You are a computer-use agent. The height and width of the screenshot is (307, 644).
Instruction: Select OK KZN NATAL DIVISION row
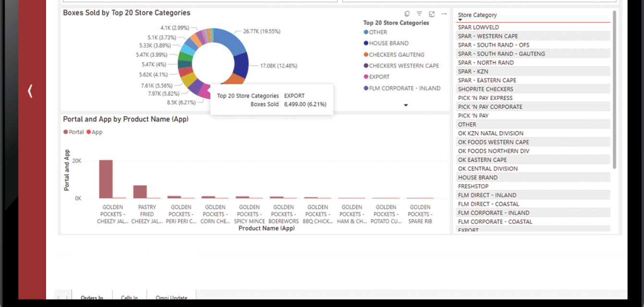point(533,133)
